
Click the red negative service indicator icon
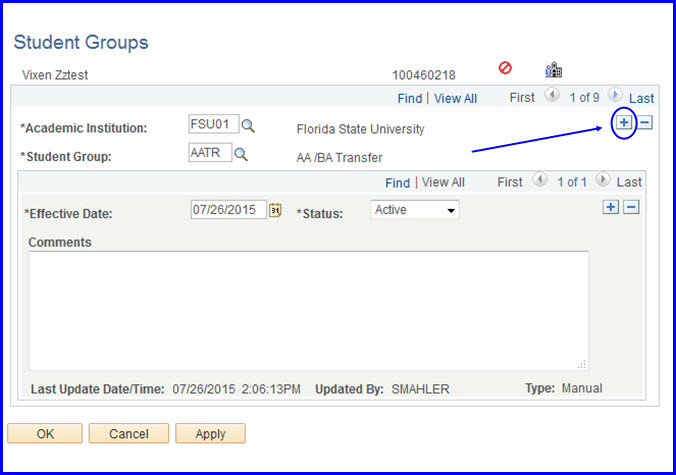pyautogui.click(x=505, y=68)
